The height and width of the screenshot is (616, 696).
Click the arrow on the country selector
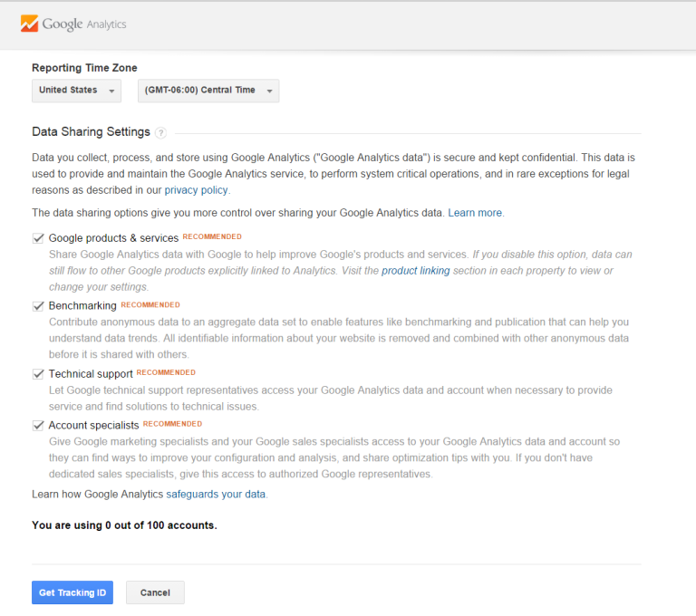[111, 91]
